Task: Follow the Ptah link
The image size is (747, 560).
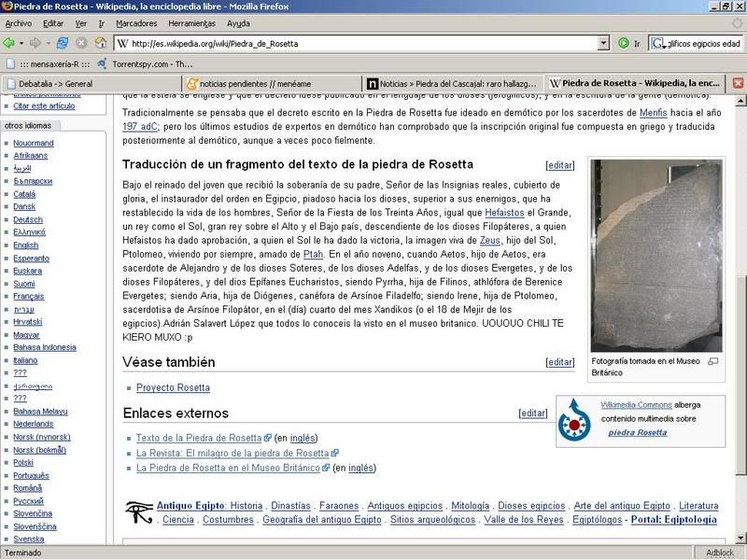Action: tap(313, 254)
